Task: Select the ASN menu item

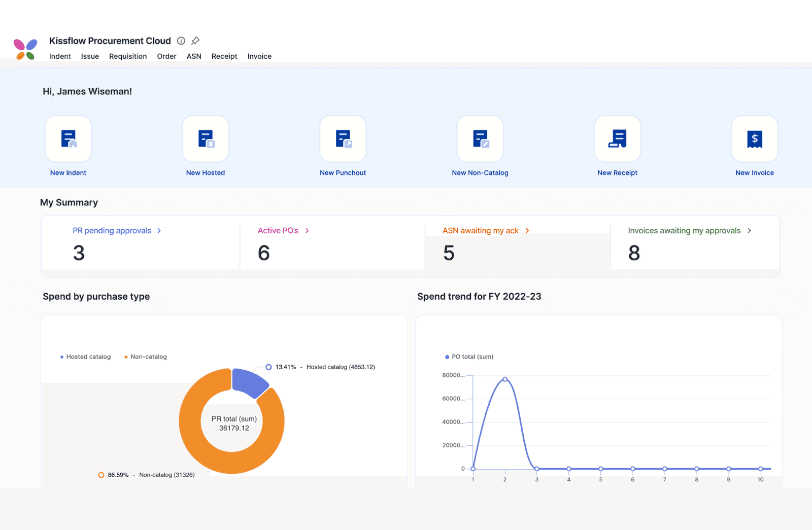Action: (193, 56)
